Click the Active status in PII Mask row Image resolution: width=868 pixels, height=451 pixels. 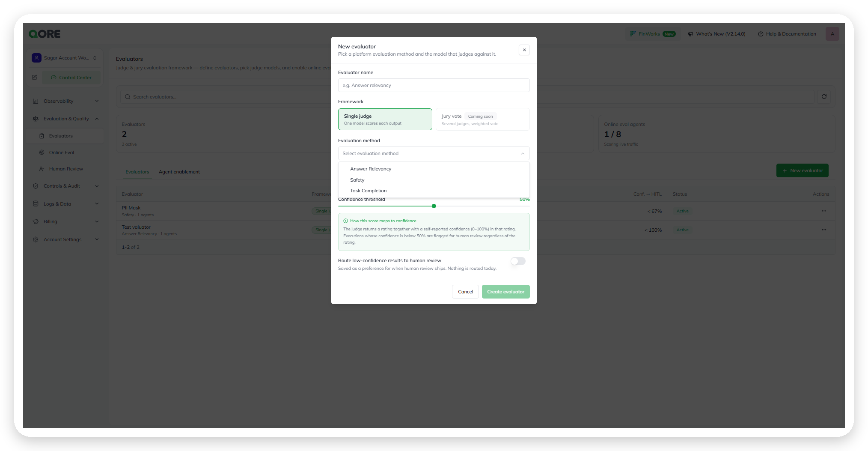click(682, 211)
